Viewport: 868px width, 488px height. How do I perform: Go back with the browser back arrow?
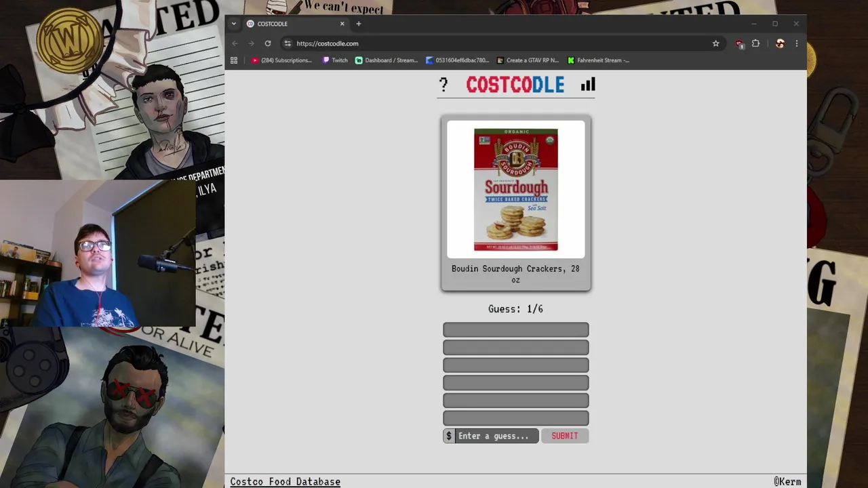(x=235, y=43)
